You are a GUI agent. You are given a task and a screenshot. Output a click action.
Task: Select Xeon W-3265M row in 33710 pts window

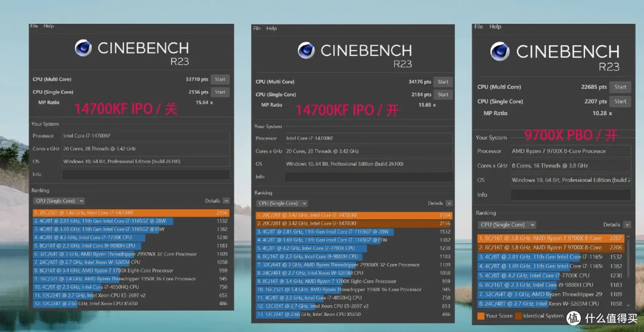pos(131,262)
